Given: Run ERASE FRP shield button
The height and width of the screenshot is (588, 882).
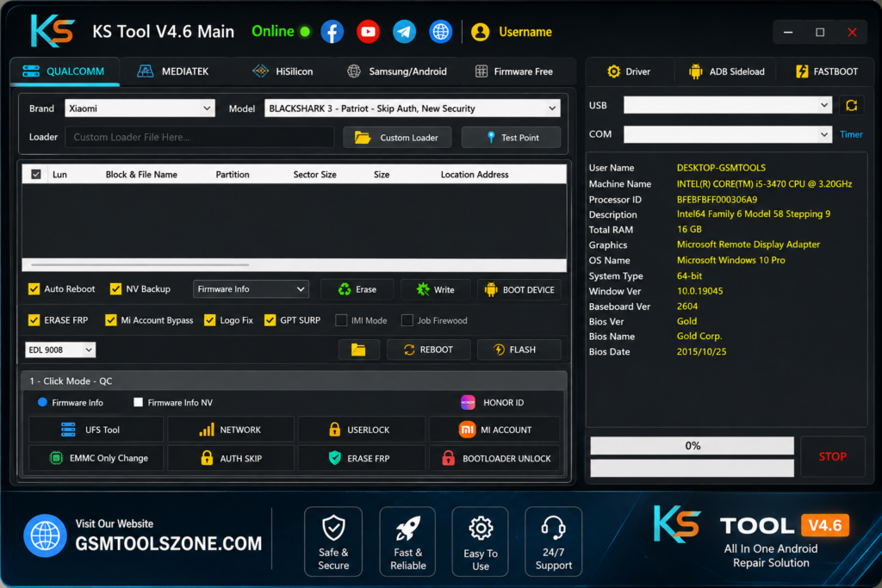Looking at the screenshot, I should point(361,458).
